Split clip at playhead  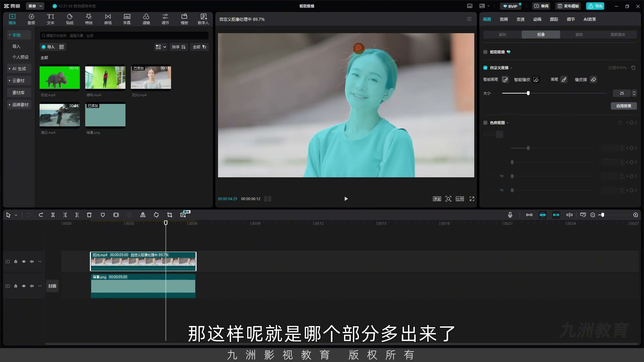pyautogui.click(x=53, y=215)
